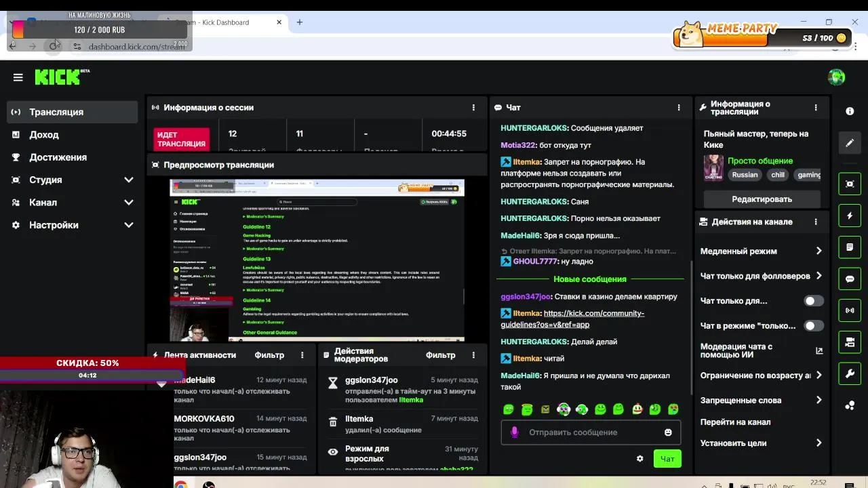Open the three-dots bubbles icon in the right rail
The image size is (868, 488).
pyautogui.click(x=850, y=405)
